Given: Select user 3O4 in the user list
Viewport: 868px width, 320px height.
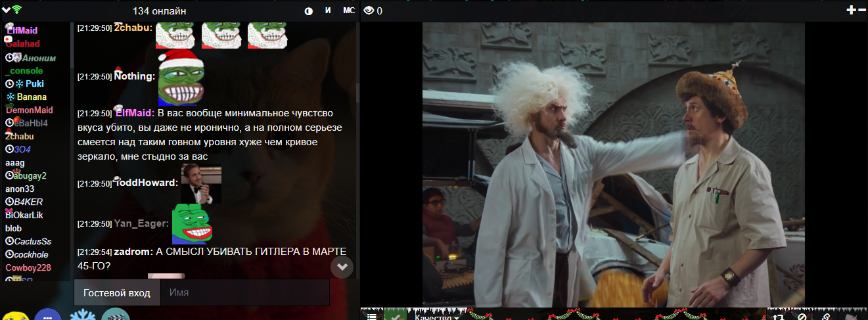Looking at the screenshot, I should click(24, 149).
